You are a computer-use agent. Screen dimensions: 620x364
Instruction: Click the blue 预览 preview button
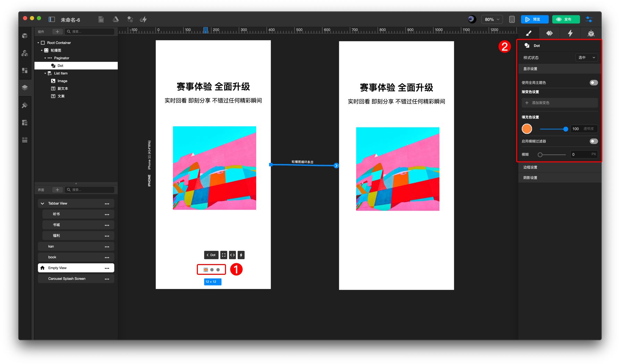(535, 19)
